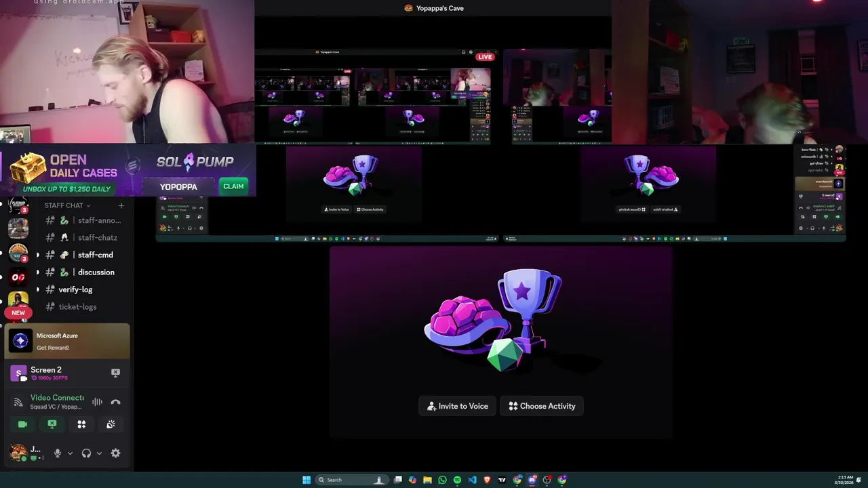Open Spotify from the taskbar
The image size is (868, 488).
(x=457, y=480)
